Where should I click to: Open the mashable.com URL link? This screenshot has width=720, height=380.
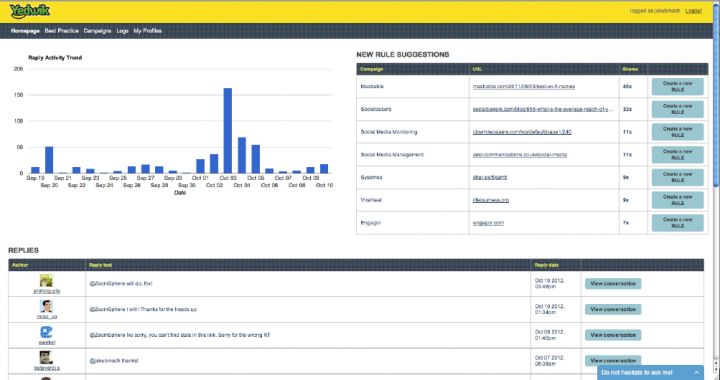click(524, 86)
